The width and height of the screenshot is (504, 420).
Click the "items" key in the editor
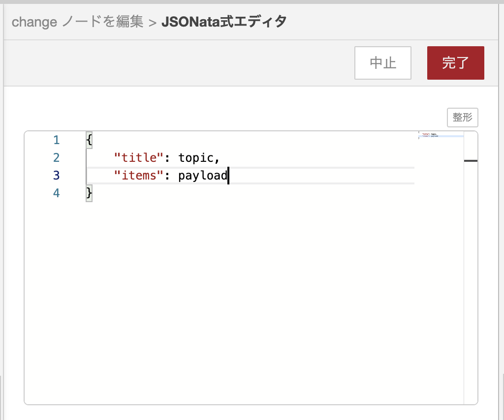click(138, 175)
